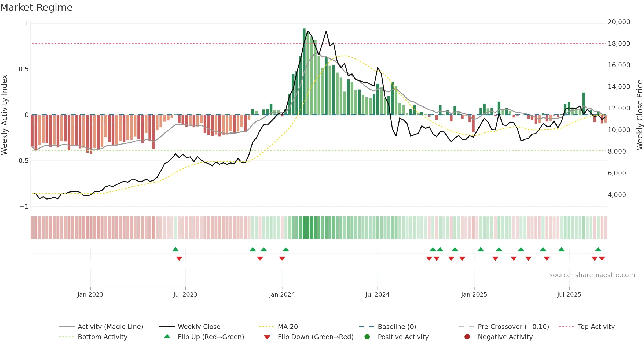This screenshot has height=362, width=644.
Task: Click the first Flip Down marker before Jul 2023
Action: click(179, 258)
